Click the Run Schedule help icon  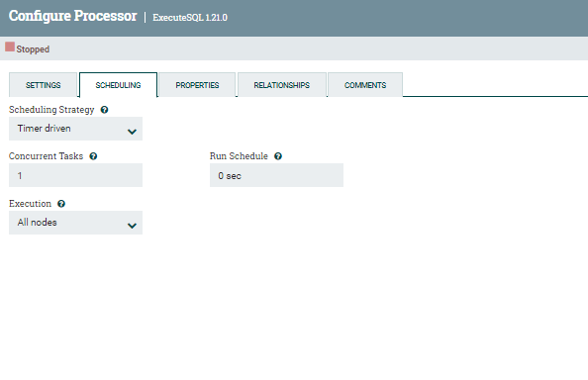(278, 156)
